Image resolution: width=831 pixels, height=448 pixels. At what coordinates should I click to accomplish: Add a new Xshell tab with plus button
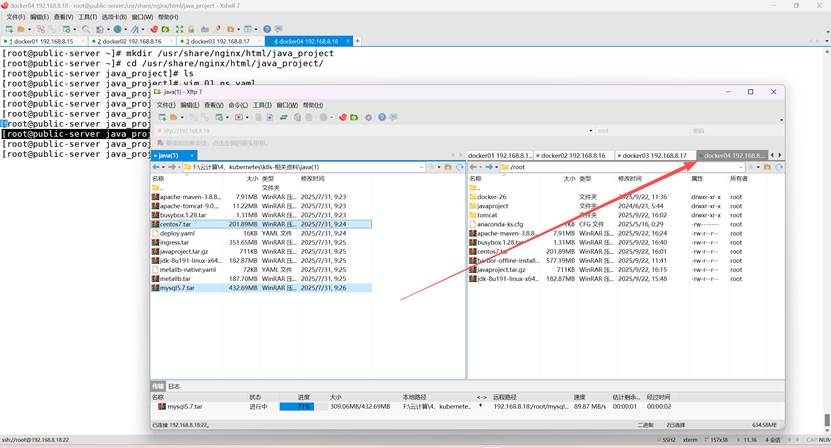tap(357, 41)
